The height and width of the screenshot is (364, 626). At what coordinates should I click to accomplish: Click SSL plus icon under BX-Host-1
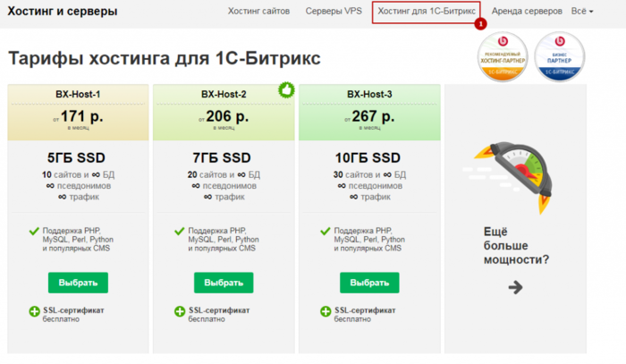point(34,311)
